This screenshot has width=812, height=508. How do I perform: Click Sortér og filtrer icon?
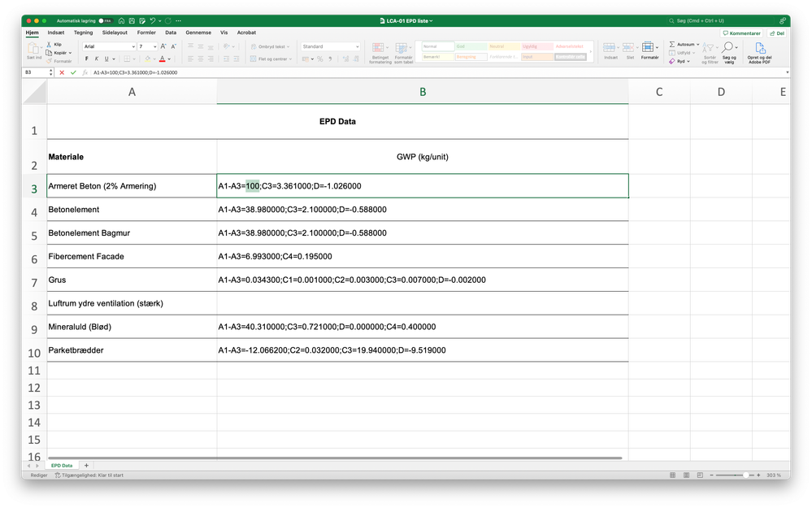tap(707, 48)
